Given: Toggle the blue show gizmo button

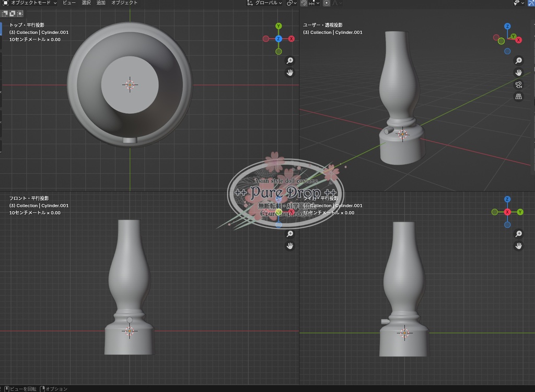Looking at the screenshot, I should (531, 3).
